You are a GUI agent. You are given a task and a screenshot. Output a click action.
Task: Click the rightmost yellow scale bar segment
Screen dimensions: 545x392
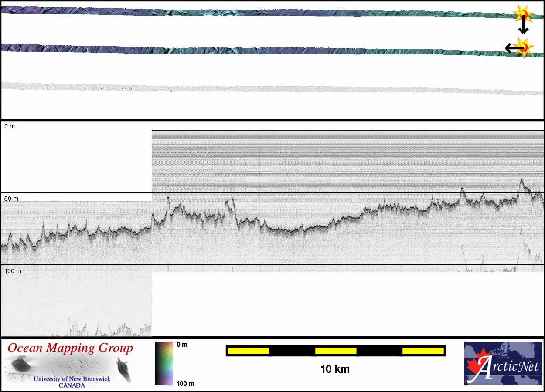[422, 351]
